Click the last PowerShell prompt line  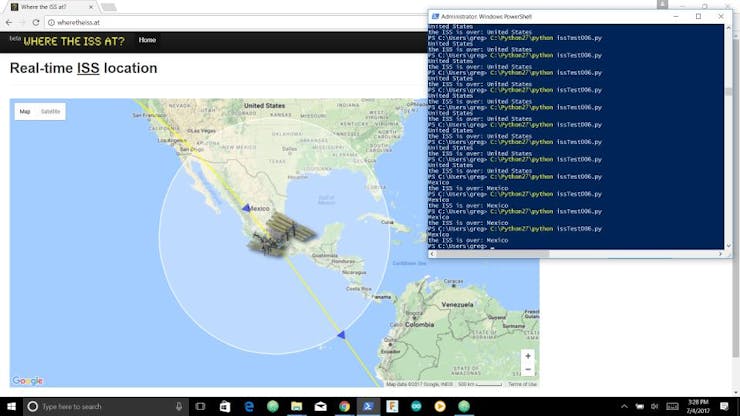click(462, 246)
